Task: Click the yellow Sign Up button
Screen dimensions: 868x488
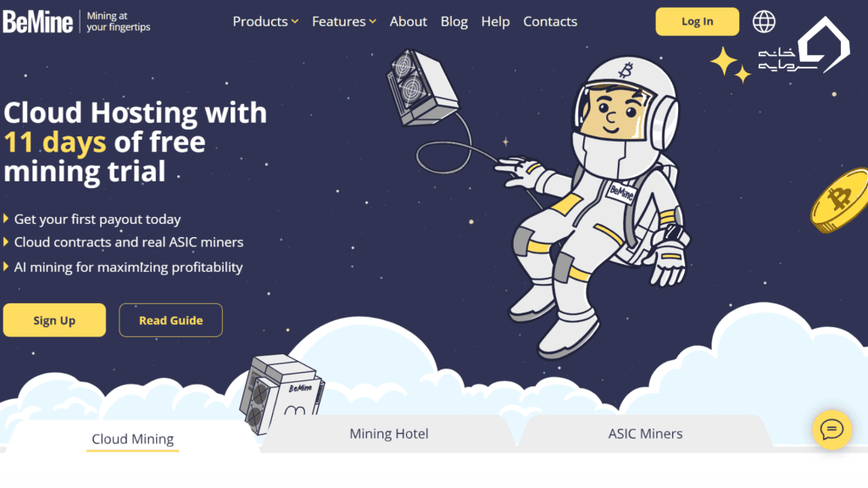Action: click(54, 319)
